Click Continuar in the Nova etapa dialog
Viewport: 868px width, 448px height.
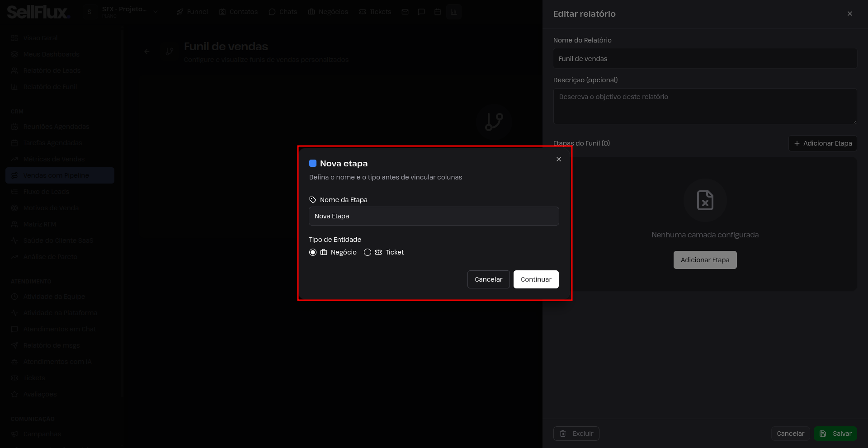[x=536, y=279]
